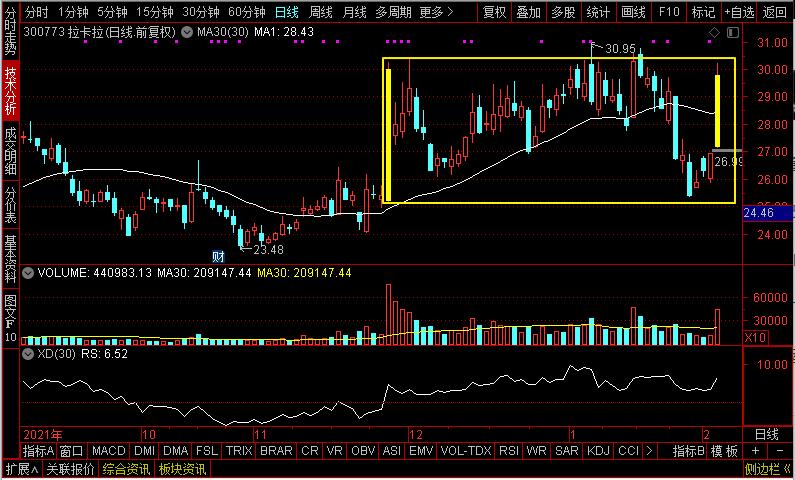Viewport: 795px width, 480px height.
Task: Open the 关联报价 related quotes tab
Action: (x=70, y=470)
